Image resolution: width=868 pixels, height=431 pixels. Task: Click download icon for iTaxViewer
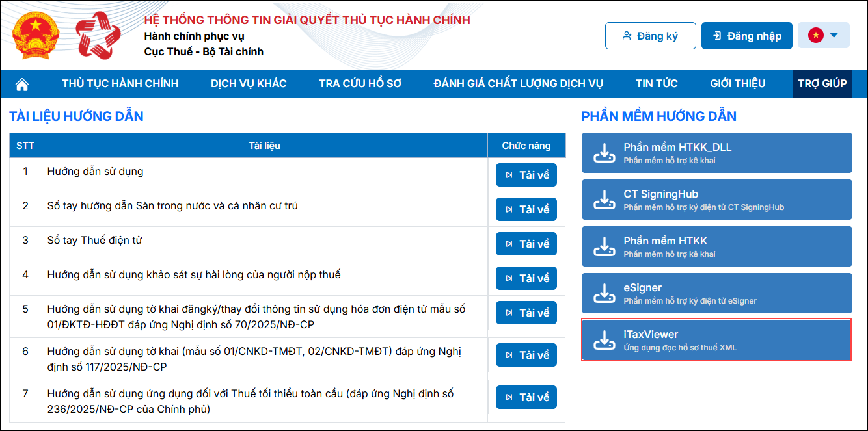pyautogui.click(x=604, y=341)
